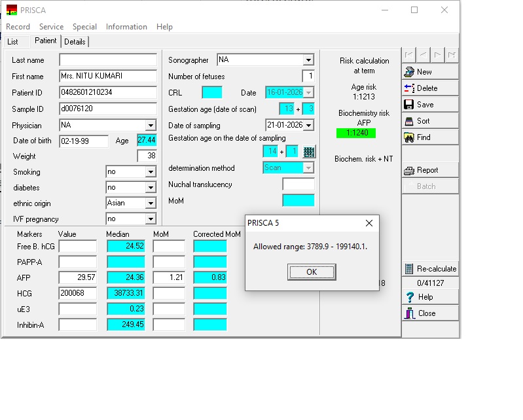This screenshot has height=420, width=523.
Task: Switch to the Details tab
Action: click(75, 42)
